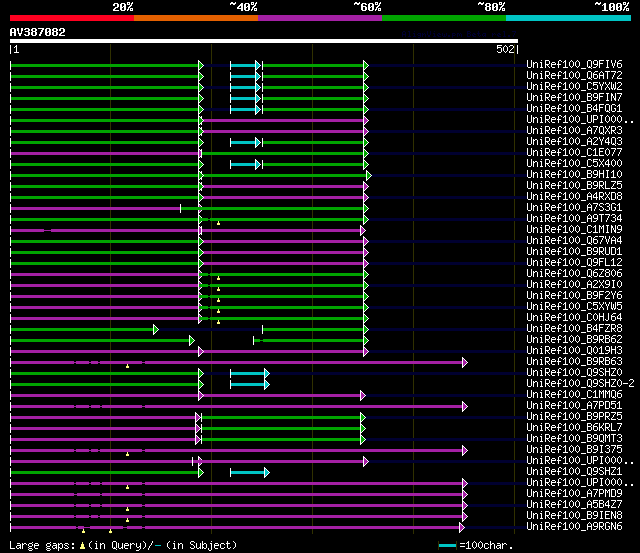Click the red 20% color bar segment
Viewport: 640px width, 553px height.
[x=72, y=18]
